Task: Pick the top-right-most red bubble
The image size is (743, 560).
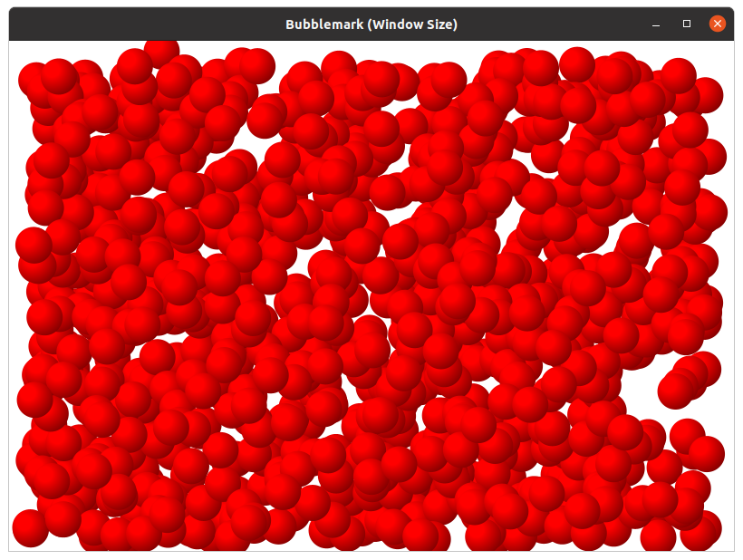Action: click(x=705, y=94)
